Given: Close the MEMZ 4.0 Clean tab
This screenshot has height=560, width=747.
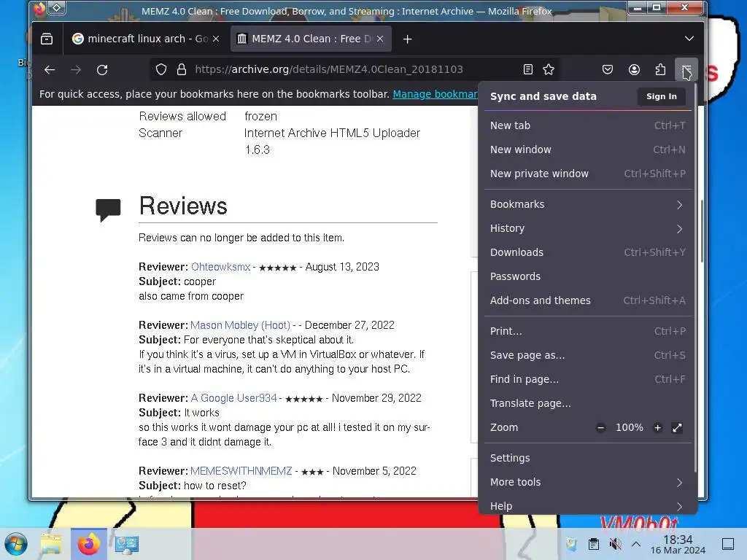Looking at the screenshot, I should click(x=379, y=39).
